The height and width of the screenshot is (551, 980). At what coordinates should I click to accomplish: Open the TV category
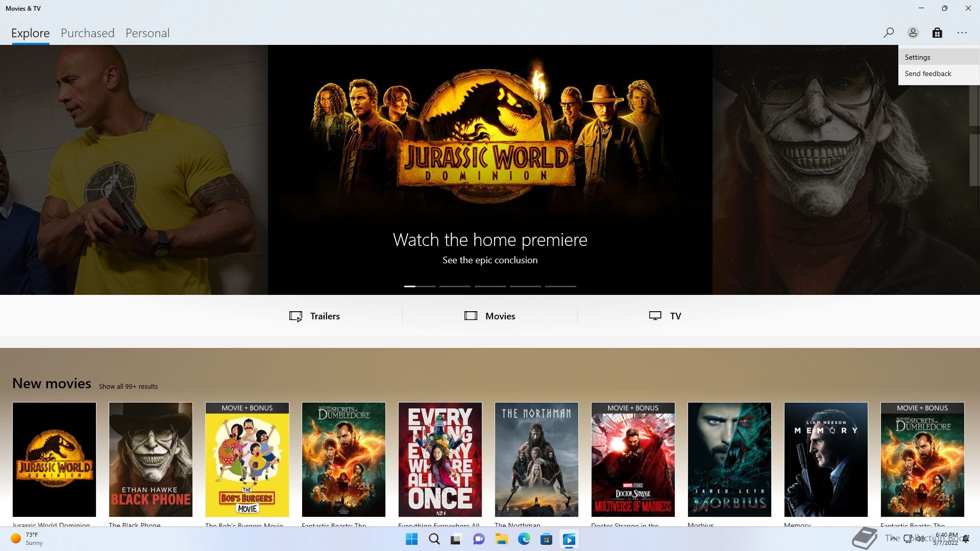point(665,316)
